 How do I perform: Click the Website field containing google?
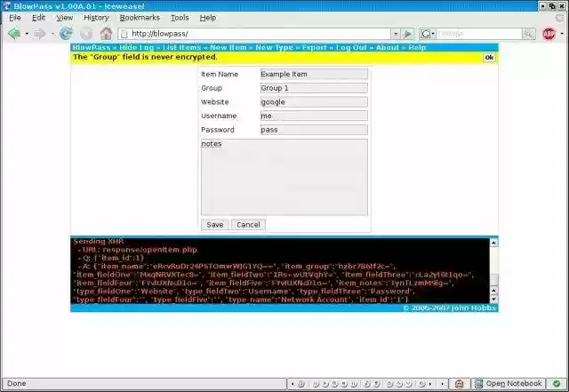point(314,102)
